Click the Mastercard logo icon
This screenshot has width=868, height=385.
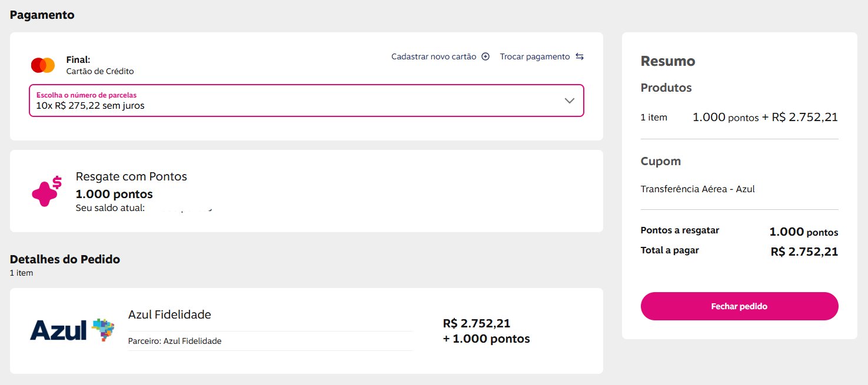click(x=43, y=65)
